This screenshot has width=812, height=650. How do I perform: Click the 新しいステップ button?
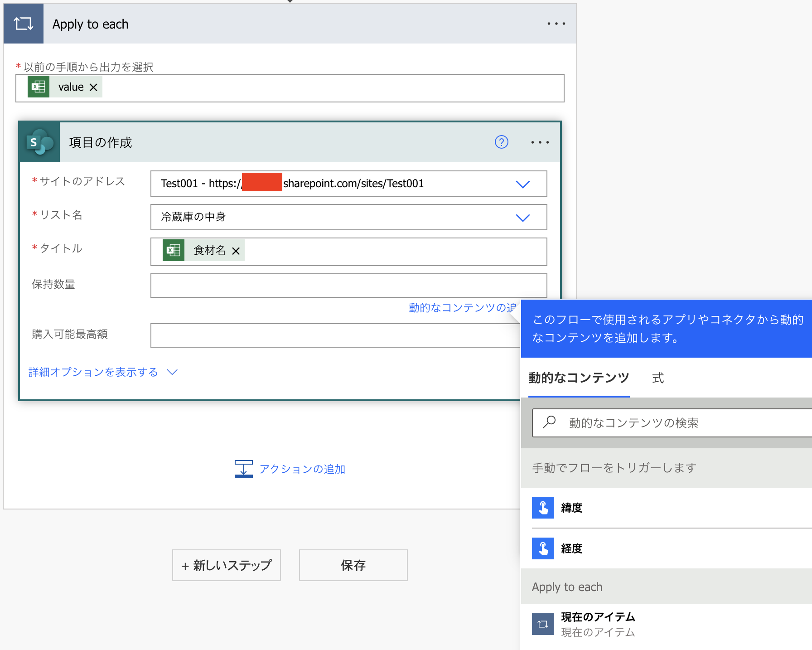point(227,565)
